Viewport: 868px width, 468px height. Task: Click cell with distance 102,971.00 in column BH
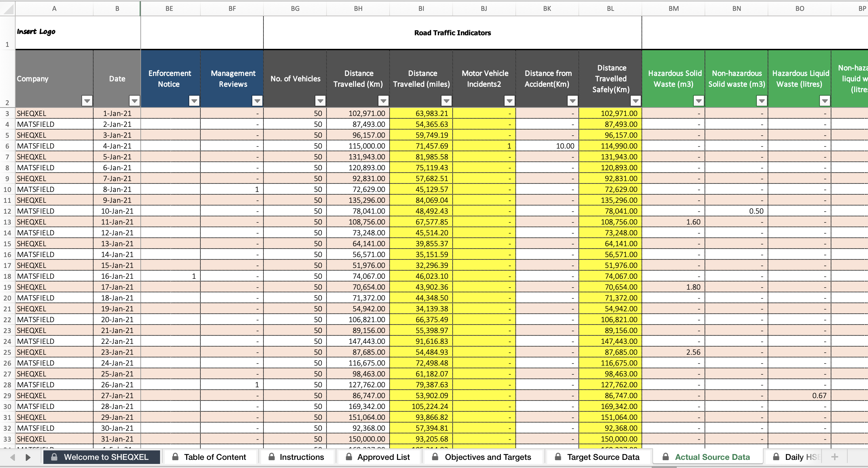pos(358,113)
